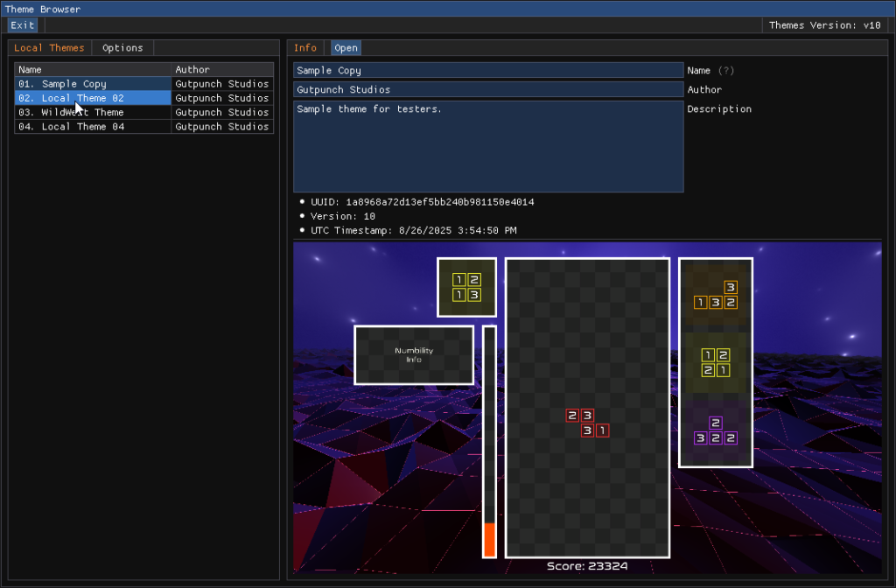This screenshot has width=896, height=588.
Task: Click the purple next-piece in the queue
Action: (x=716, y=430)
